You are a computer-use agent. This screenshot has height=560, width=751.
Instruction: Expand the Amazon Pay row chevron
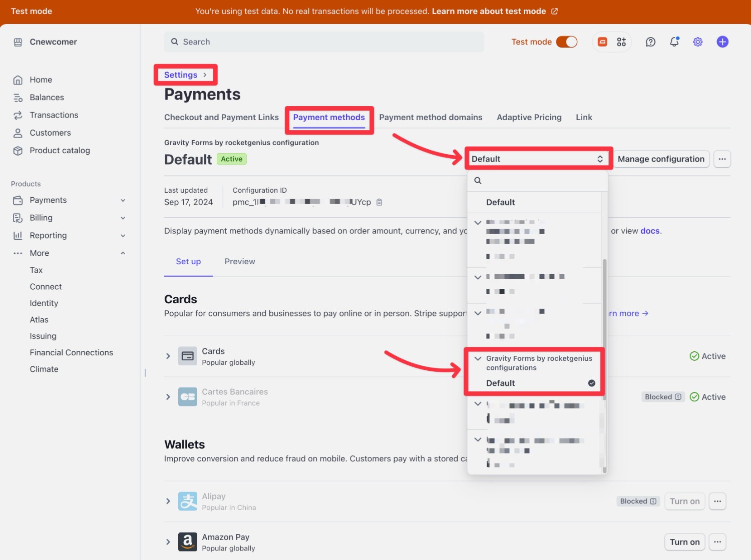tap(168, 542)
